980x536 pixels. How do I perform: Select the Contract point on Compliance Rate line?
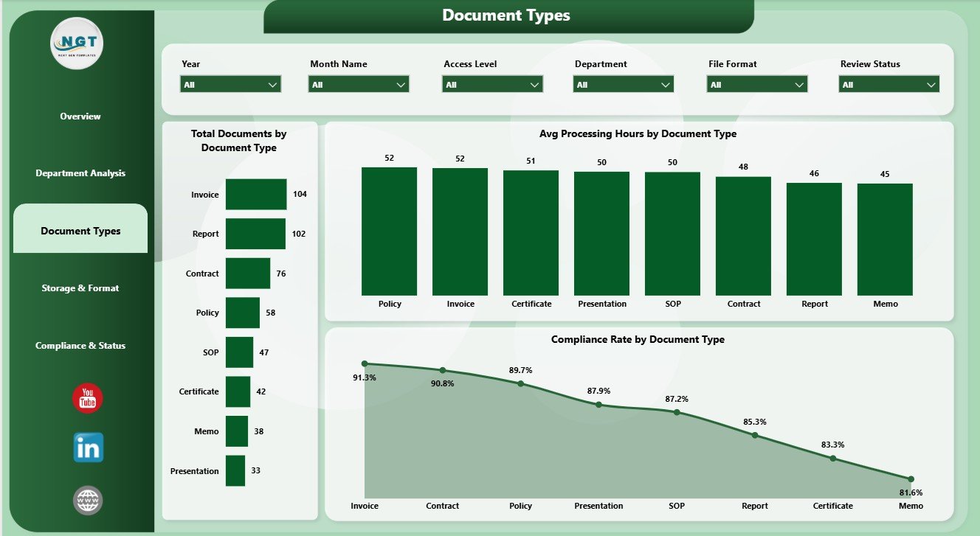[x=443, y=370]
